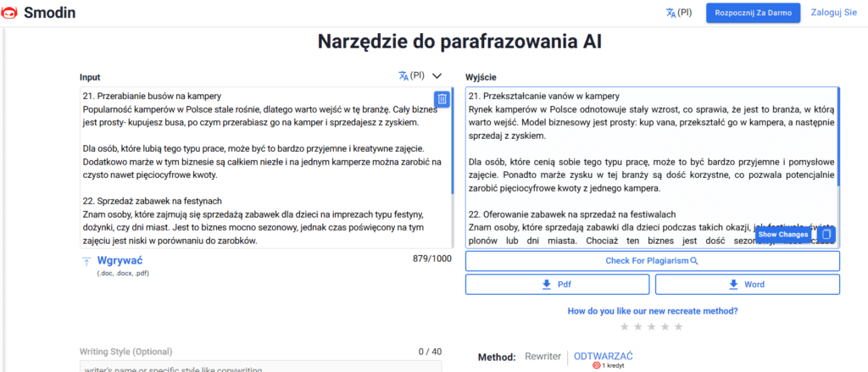Open the Zaloguj Sie login link
The height and width of the screenshot is (372, 868).
[x=833, y=13]
